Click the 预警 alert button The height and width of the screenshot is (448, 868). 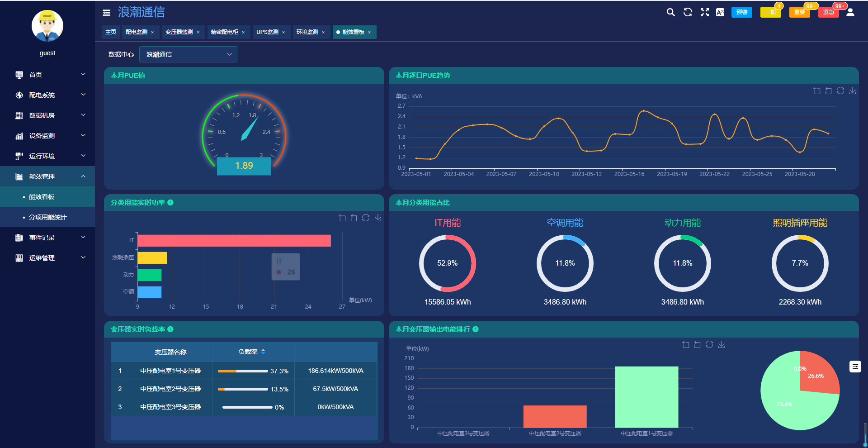pos(741,12)
